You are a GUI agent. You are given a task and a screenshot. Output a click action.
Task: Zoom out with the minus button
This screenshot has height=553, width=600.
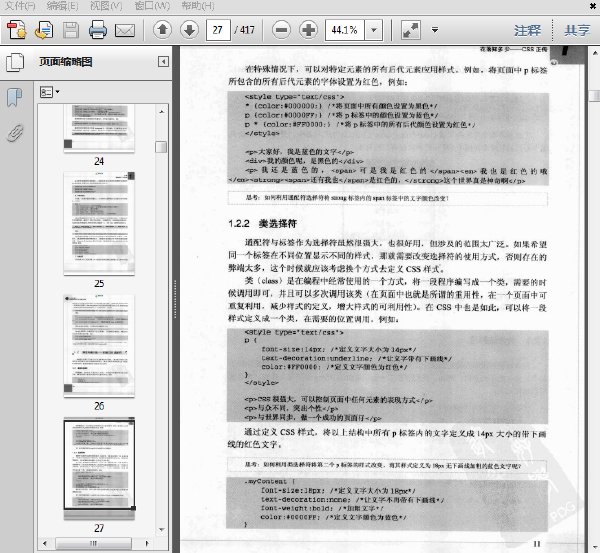[281, 29]
